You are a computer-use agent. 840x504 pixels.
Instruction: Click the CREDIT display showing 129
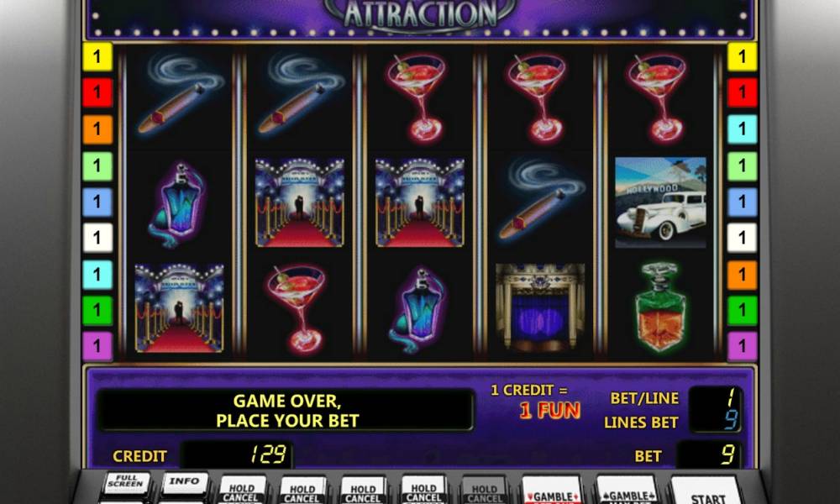[238, 454]
